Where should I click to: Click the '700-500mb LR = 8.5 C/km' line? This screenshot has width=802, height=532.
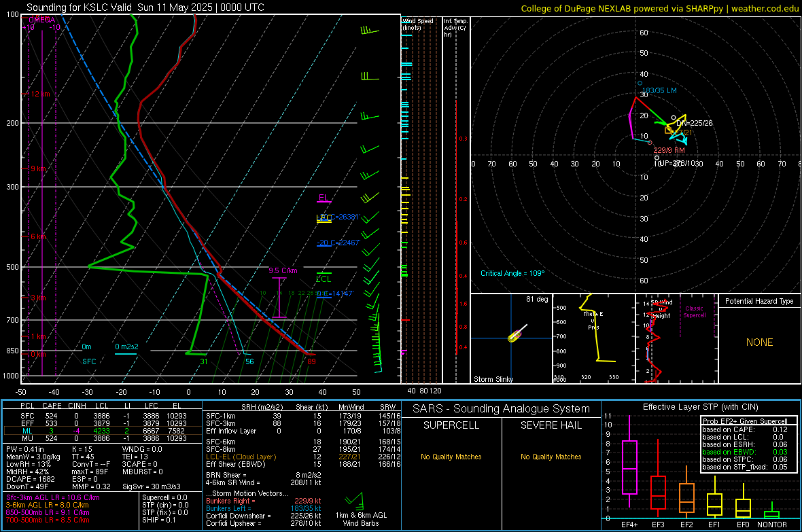pyautogui.click(x=48, y=520)
